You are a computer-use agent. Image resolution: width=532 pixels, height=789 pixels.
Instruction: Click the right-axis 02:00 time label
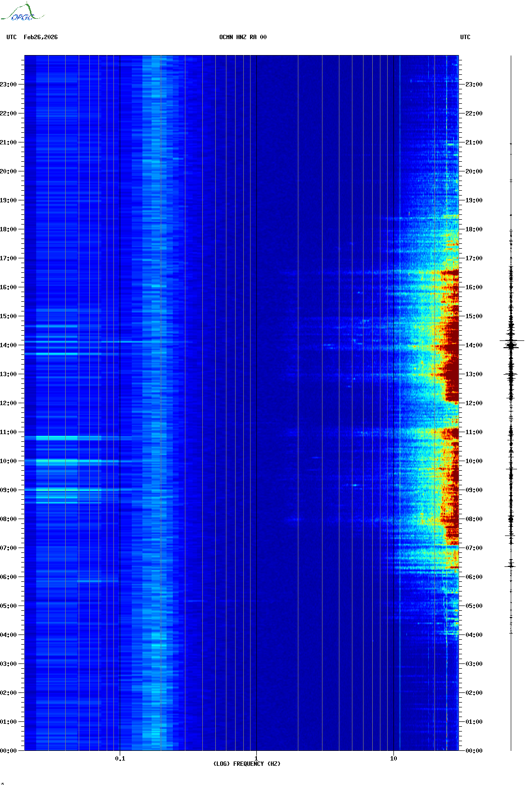tap(474, 693)
